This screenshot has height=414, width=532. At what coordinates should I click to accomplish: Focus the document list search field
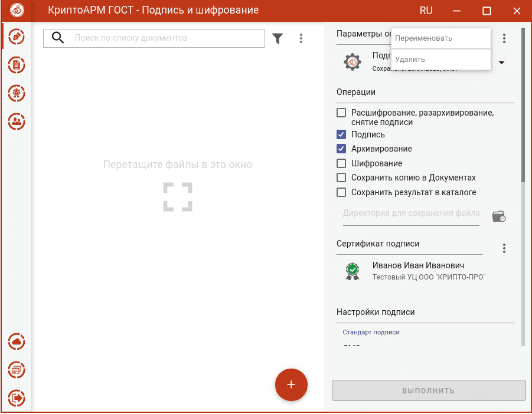[x=154, y=38]
